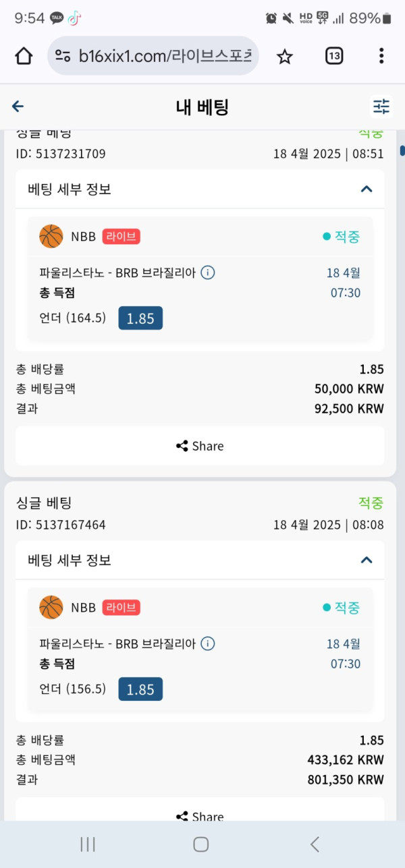
Task: Bookmark the page with the star icon
Action: [285, 56]
